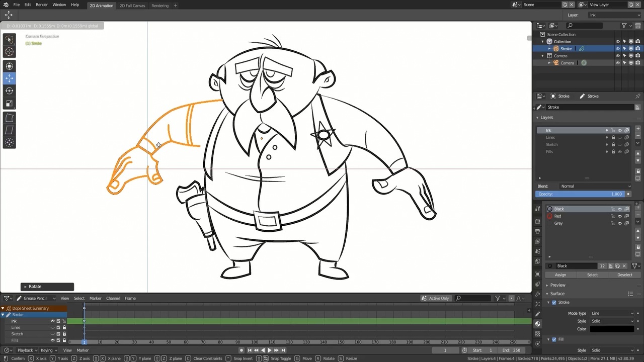Viewport: 644px width, 362px height.
Task: Select the Cursor tool in the left toolbar
Action: [9, 52]
